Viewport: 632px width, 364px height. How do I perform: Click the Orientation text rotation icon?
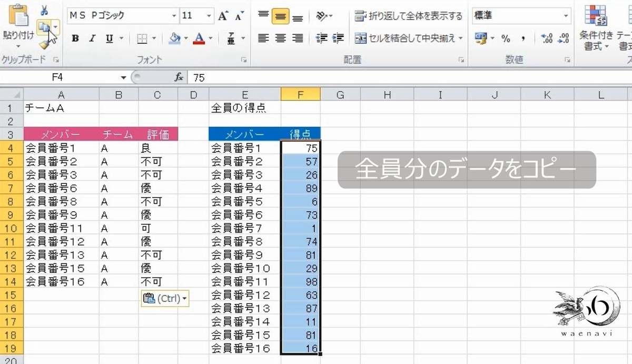(321, 16)
